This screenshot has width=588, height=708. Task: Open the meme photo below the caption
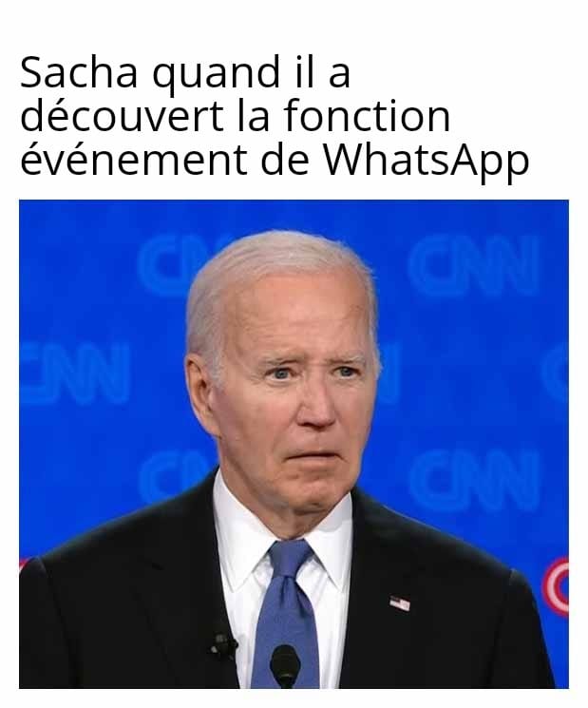tap(294, 444)
